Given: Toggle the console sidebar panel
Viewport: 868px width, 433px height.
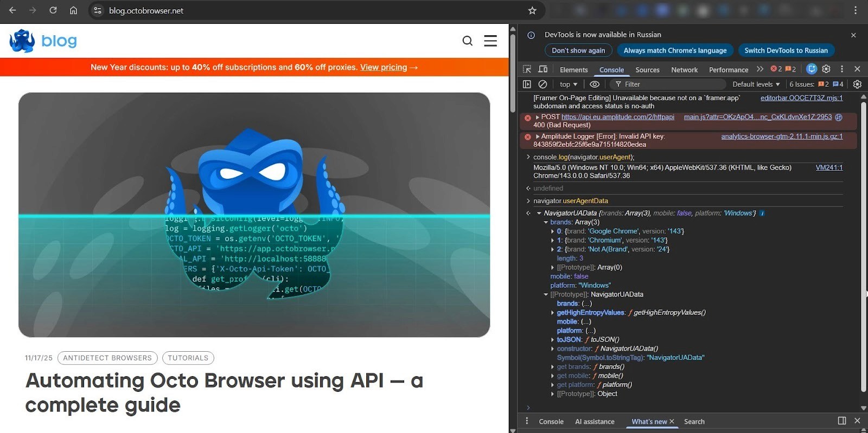Looking at the screenshot, I should 527,84.
